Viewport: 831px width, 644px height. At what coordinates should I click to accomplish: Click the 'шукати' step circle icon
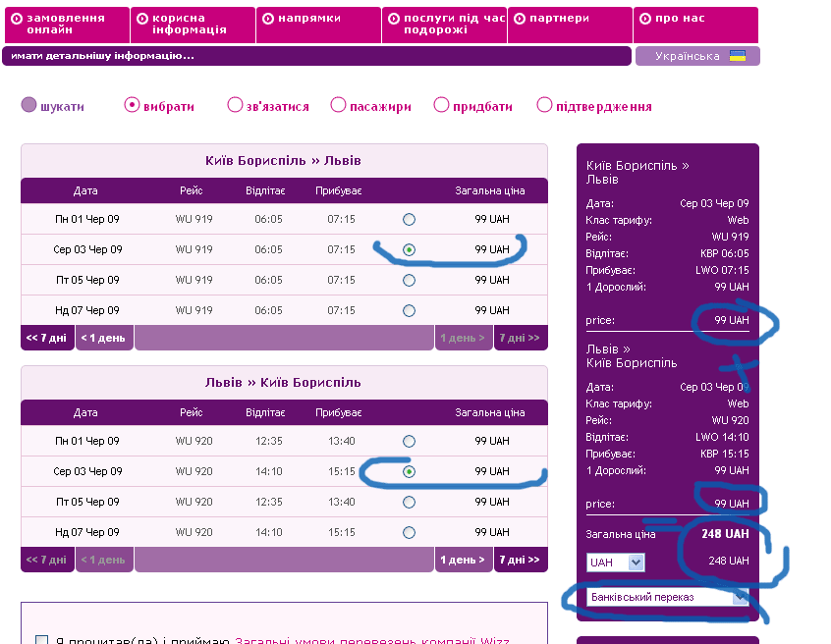pyautogui.click(x=28, y=105)
